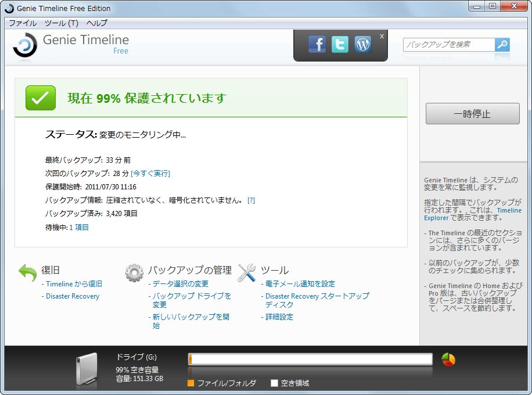The width and height of the screenshot is (532, 395).
Task: Click the 今すぐ実行 run-now link
Action: pyautogui.click(x=150, y=174)
